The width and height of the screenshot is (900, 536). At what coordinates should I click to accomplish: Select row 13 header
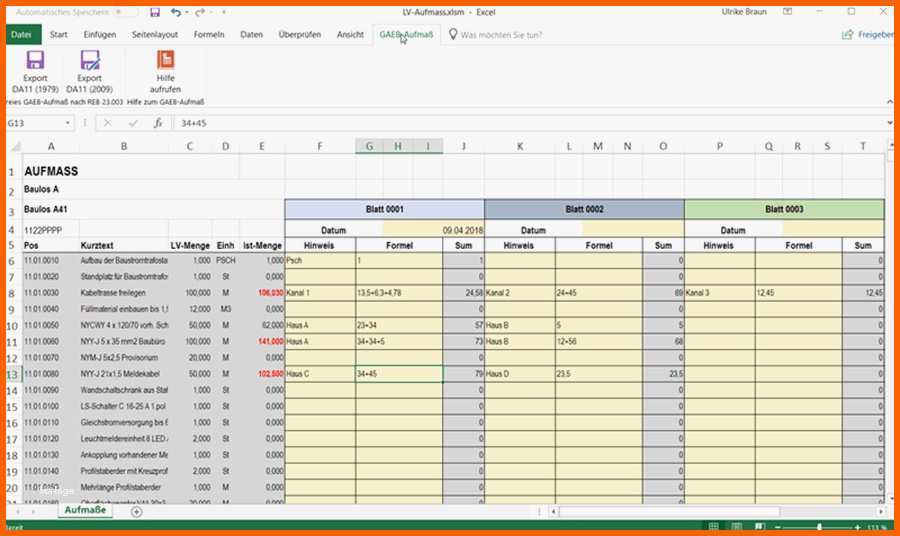[x=13, y=374]
